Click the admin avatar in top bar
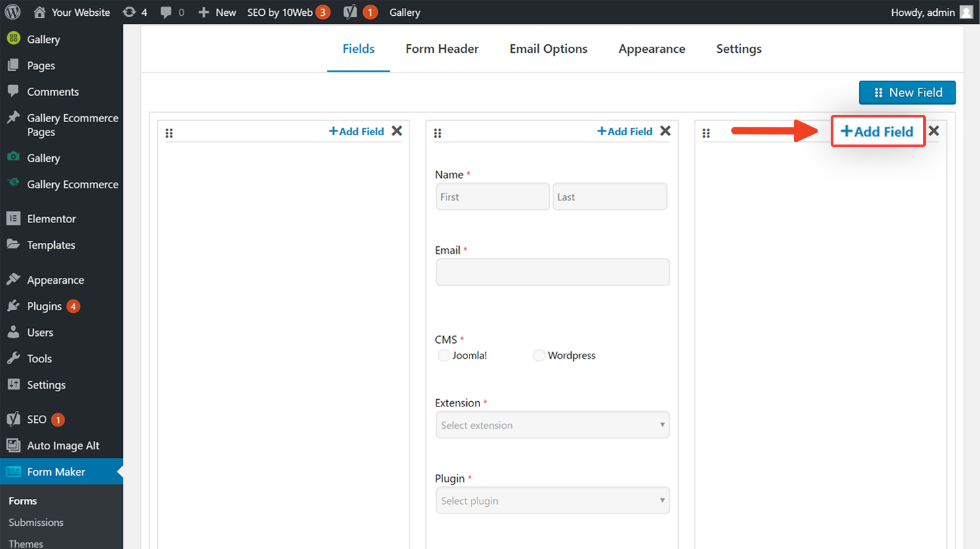Image resolution: width=980 pixels, height=549 pixels. [x=966, y=12]
